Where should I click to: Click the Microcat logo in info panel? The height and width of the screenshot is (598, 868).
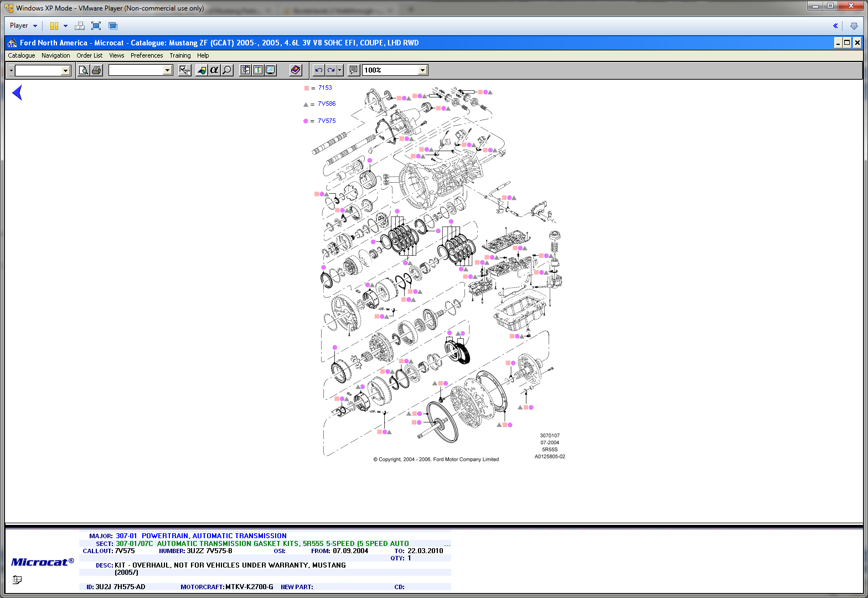[x=43, y=562]
